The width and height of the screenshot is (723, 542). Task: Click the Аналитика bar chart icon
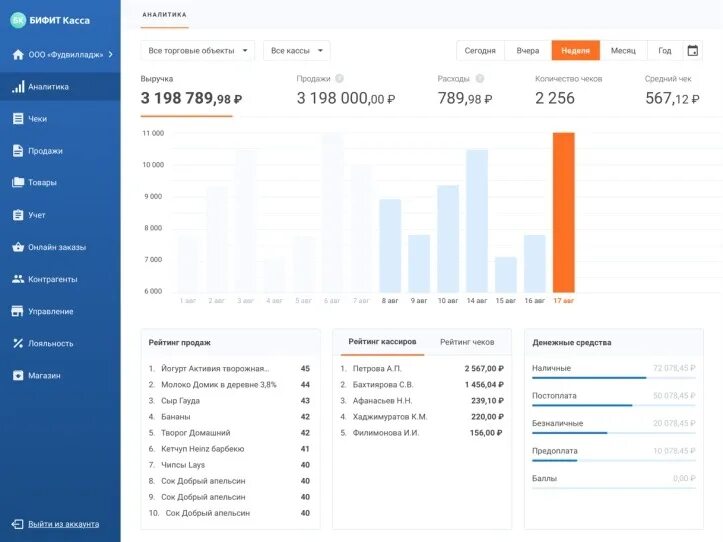[x=18, y=87]
